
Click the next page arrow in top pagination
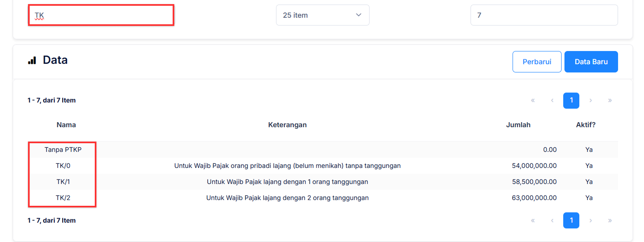coord(591,100)
